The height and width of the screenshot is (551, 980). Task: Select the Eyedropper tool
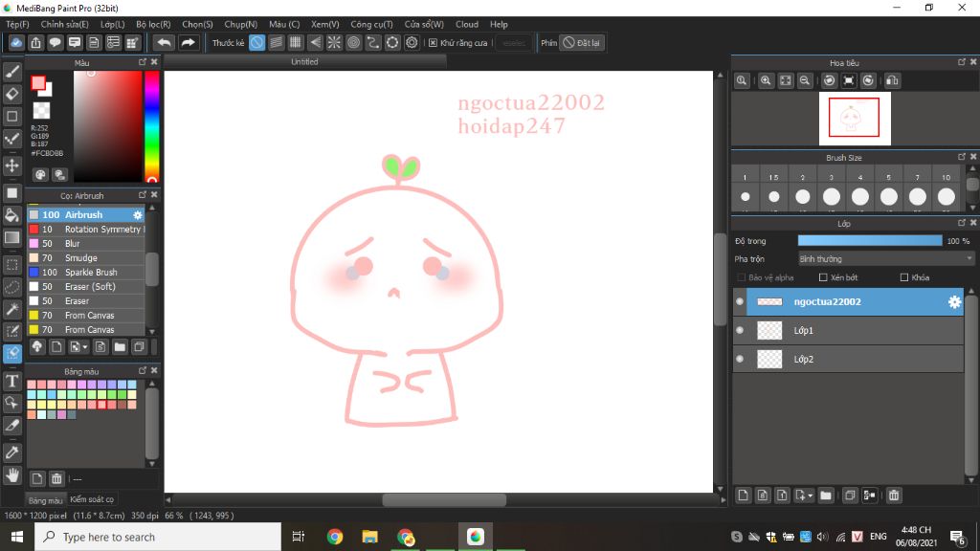pos(11,452)
